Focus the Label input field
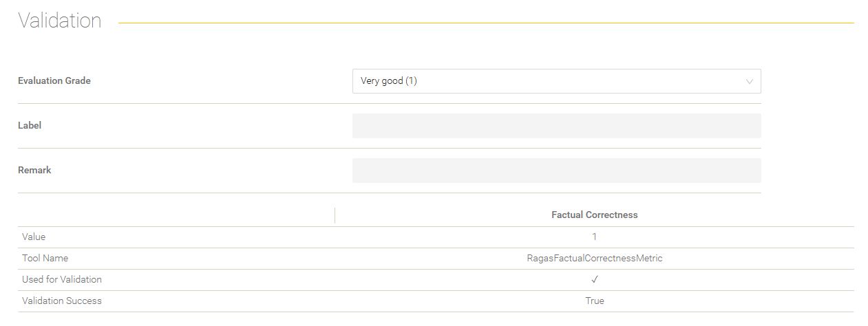The image size is (868, 326). (x=556, y=126)
